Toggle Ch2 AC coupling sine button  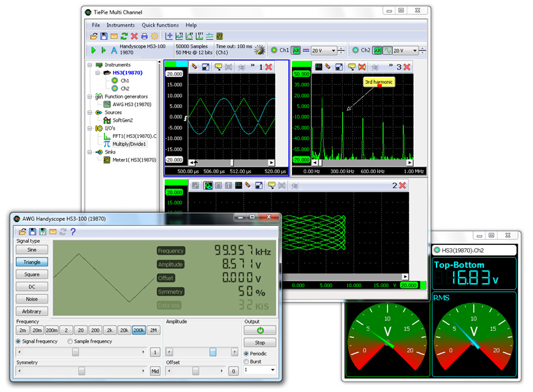(388, 50)
